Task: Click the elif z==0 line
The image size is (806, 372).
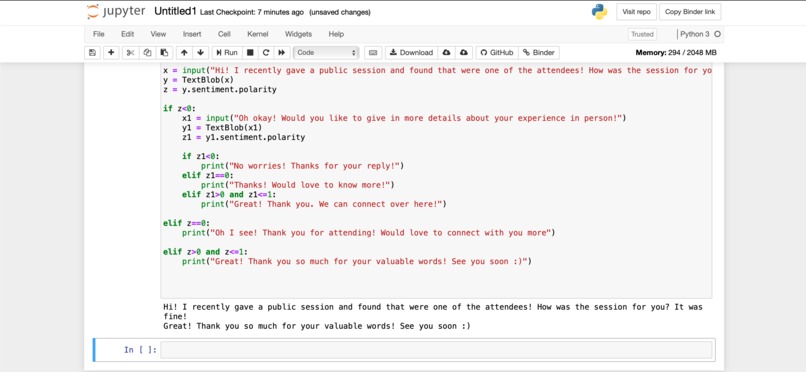Action: click(186, 223)
